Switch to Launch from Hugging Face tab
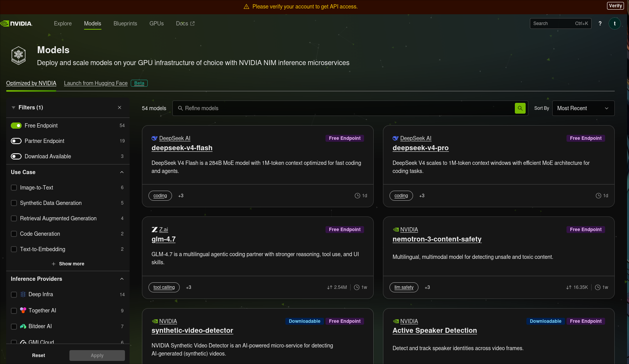Screen dimensions: 629x364 (96, 83)
